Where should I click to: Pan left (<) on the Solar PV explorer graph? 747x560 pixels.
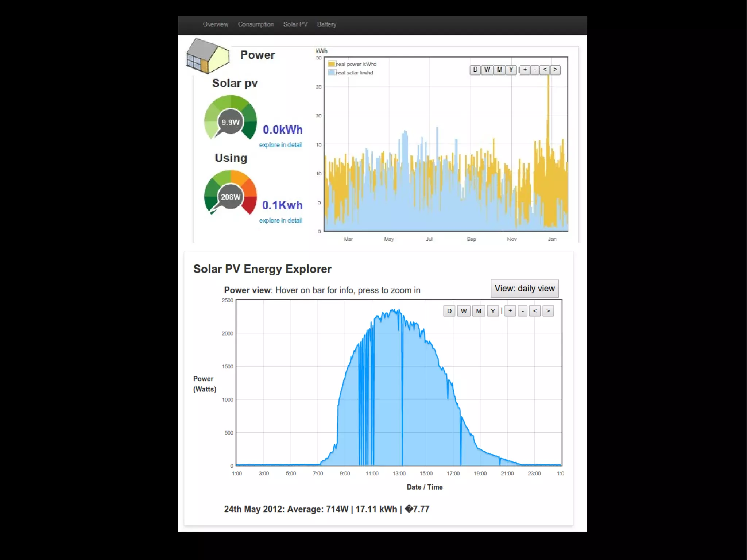pos(535,311)
